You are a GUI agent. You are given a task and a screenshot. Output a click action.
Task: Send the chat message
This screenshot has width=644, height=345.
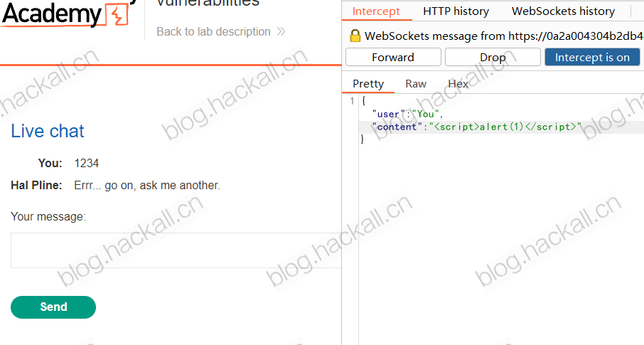click(x=53, y=307)
